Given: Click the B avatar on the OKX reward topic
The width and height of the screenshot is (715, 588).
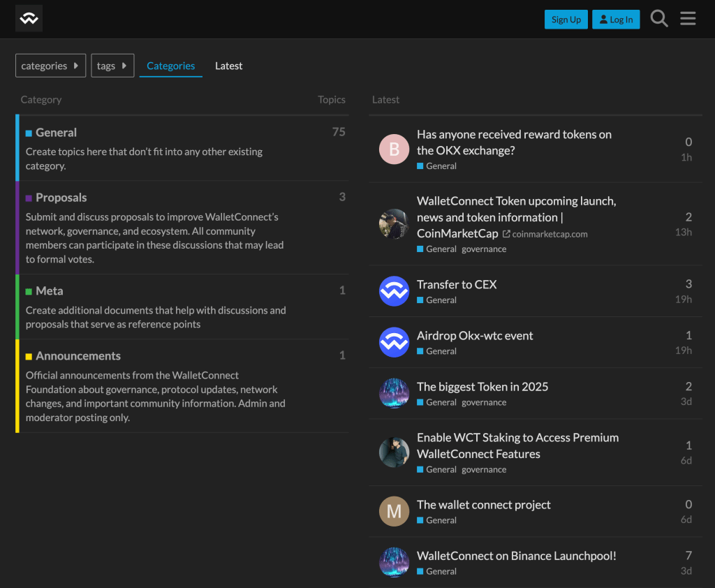Looking at the screenshot, I should (394, 149).
